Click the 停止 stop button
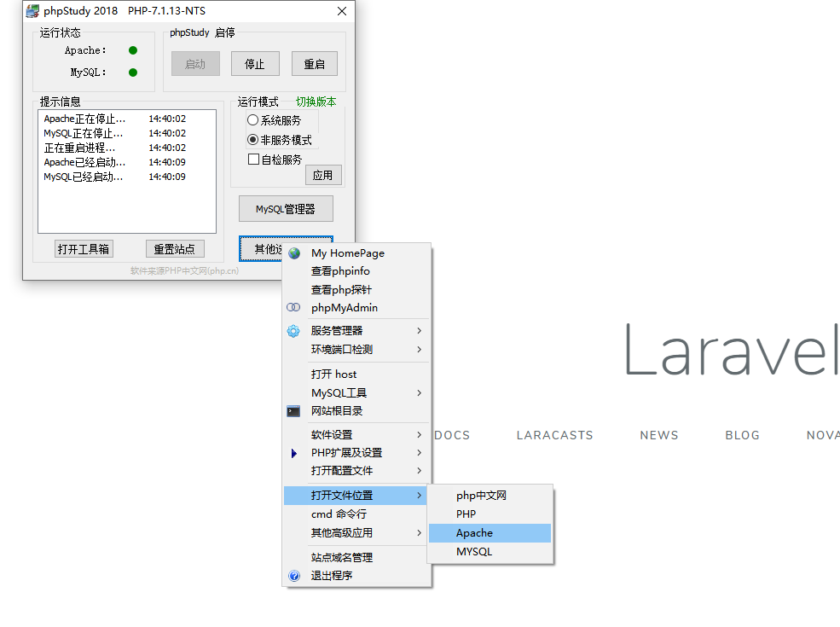Screen dimensions: 840x627 (255, 64)
